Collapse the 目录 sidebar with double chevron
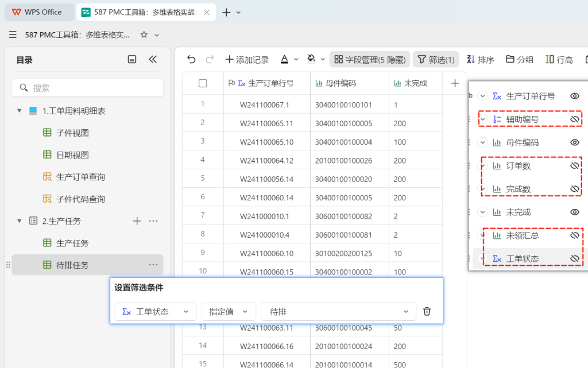The height and width of the screenshot is (368, 588). 153,59
